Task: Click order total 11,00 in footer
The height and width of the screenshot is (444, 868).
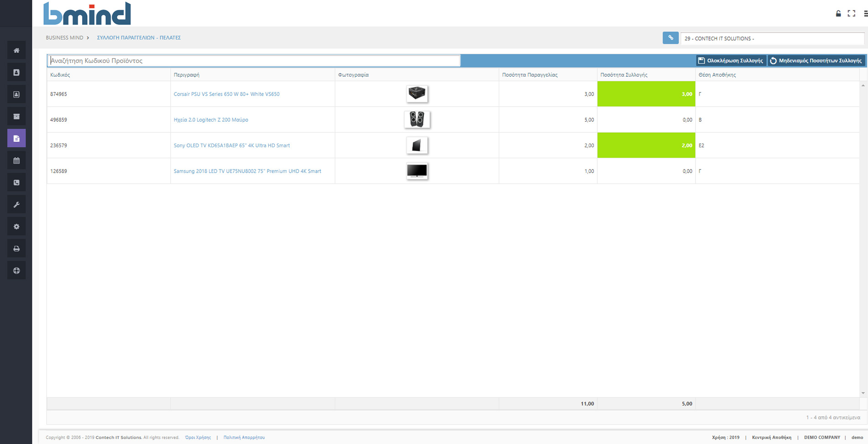Action: coord(587,404)
